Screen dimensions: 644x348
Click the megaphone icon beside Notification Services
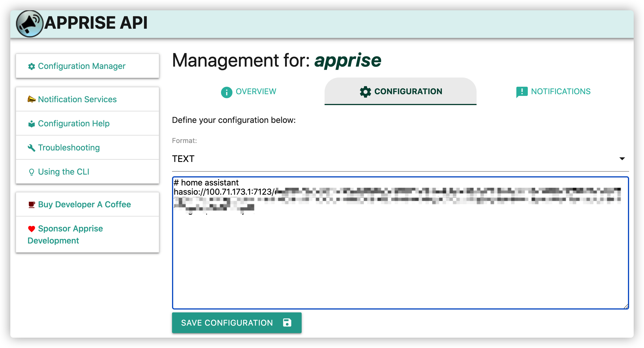pos(32,99)
